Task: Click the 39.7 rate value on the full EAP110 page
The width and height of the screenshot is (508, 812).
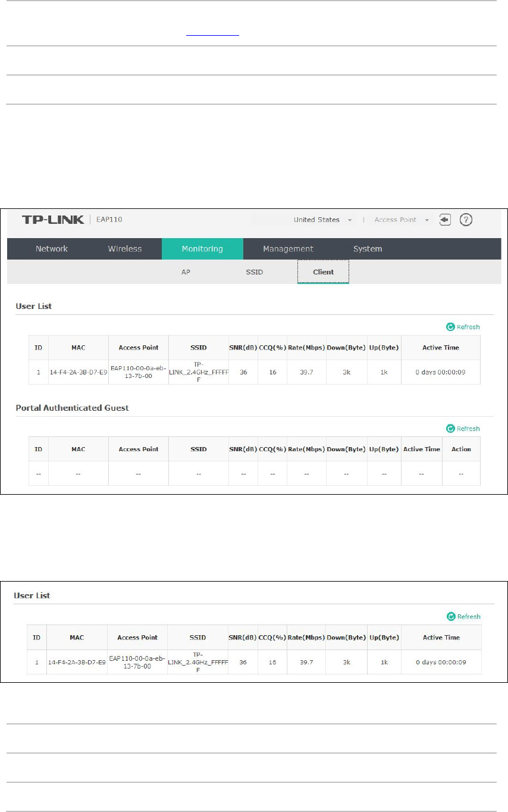Action: pos(306,372)
